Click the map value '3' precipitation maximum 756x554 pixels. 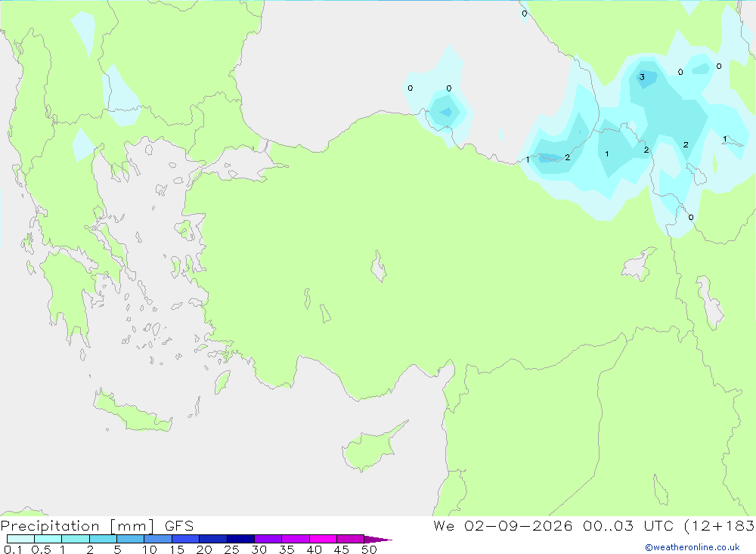(x=642, y=77)
